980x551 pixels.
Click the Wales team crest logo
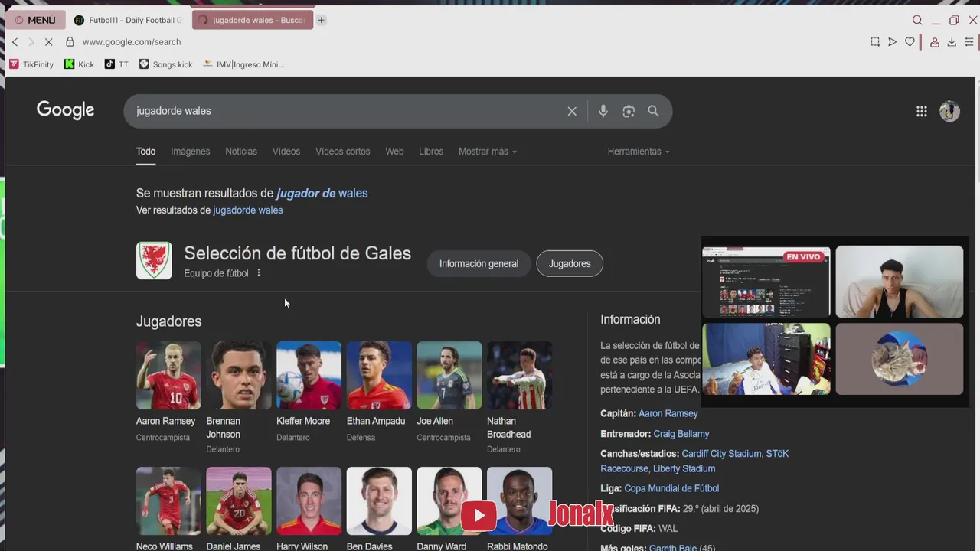click(154, 261)
